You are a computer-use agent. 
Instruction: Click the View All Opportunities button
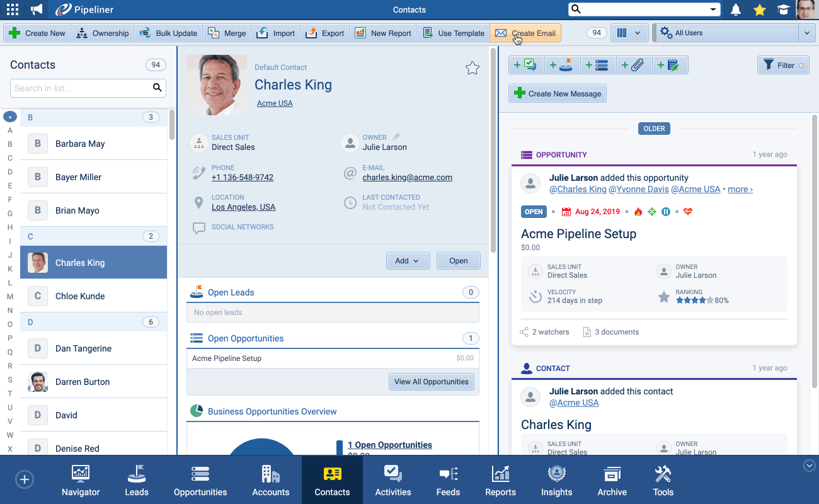coord(432,382)
